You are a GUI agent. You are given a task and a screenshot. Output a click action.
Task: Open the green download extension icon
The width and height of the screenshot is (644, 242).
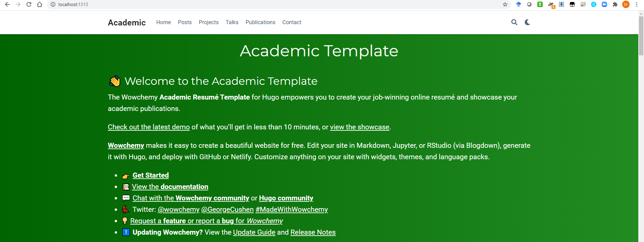click(x=540, y=4)
